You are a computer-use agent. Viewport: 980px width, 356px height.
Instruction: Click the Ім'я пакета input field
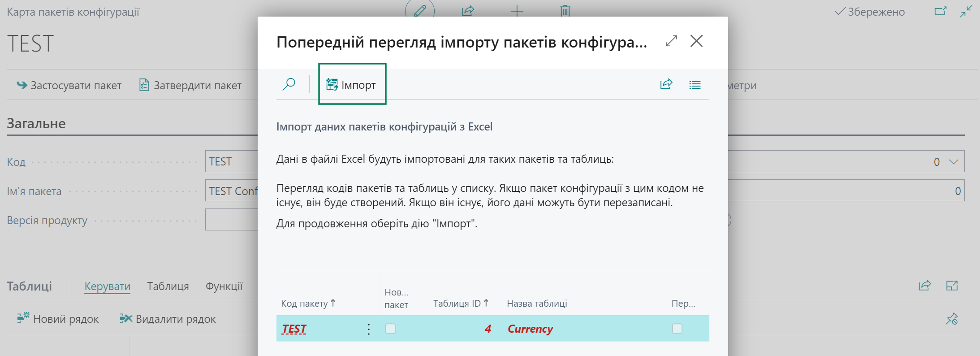231,191
